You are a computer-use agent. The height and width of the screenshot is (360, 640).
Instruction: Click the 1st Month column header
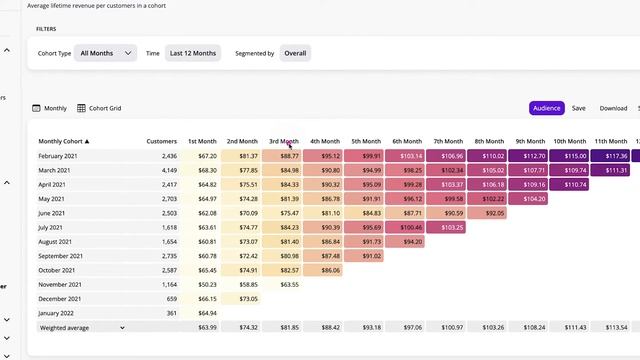pos(202,141)
